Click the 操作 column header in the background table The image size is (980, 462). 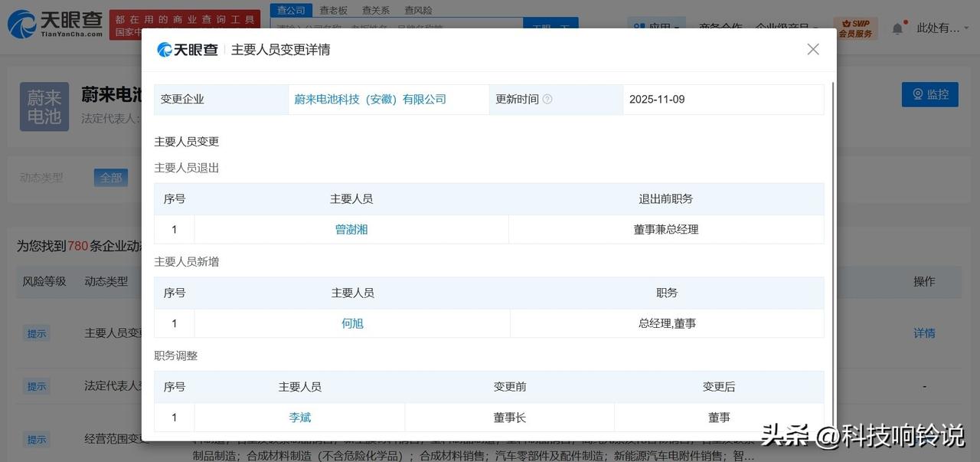[924, 281]
